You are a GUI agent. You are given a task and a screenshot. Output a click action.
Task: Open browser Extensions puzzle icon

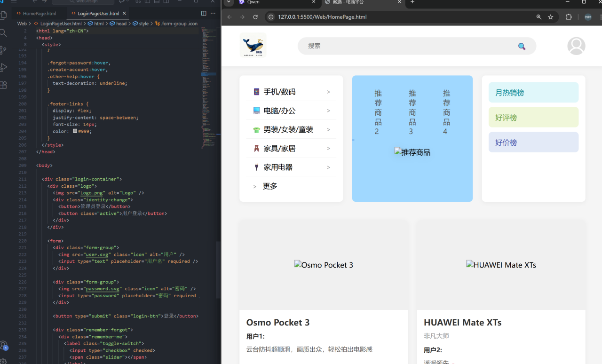pyautogui.click(x=569, y=17)
